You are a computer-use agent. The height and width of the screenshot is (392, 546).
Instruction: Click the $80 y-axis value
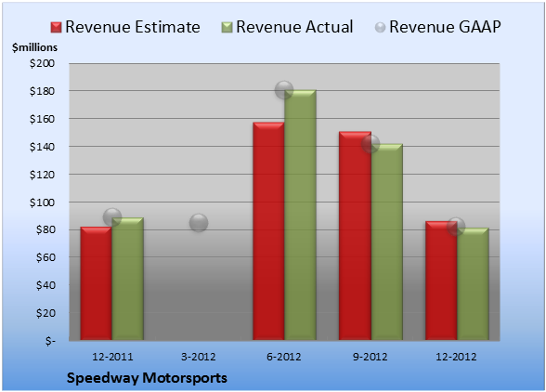coord(45,230)
